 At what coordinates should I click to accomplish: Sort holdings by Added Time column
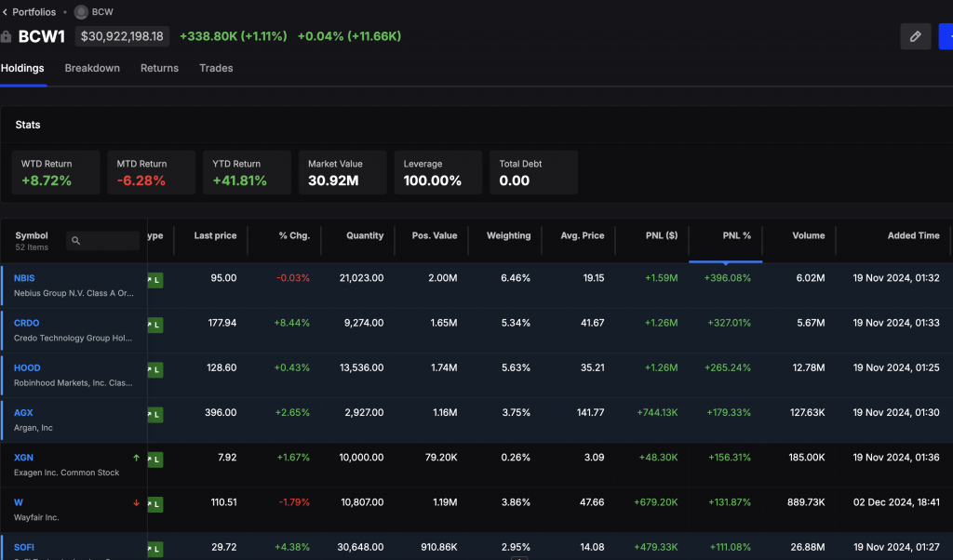tap(913, 235)
